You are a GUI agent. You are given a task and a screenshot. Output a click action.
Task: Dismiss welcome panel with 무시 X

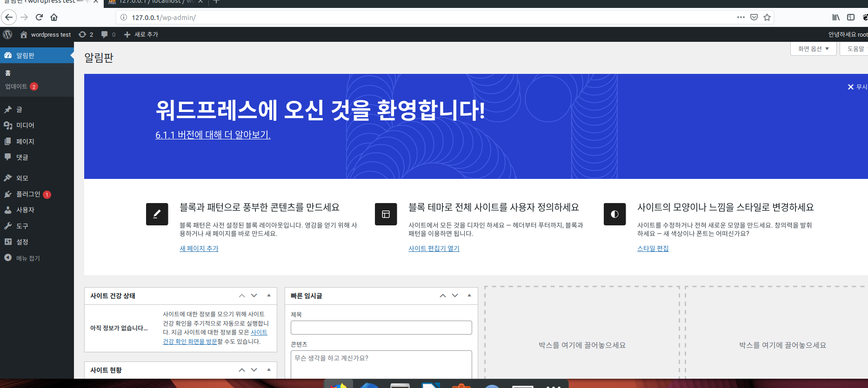point(857,87)
